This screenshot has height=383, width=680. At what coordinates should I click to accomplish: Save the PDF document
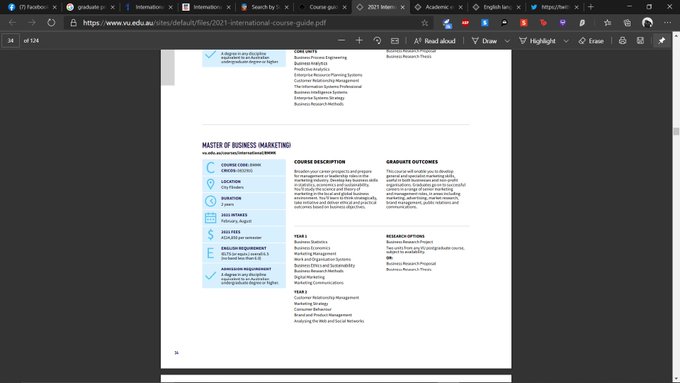click(x=641, y=40)
